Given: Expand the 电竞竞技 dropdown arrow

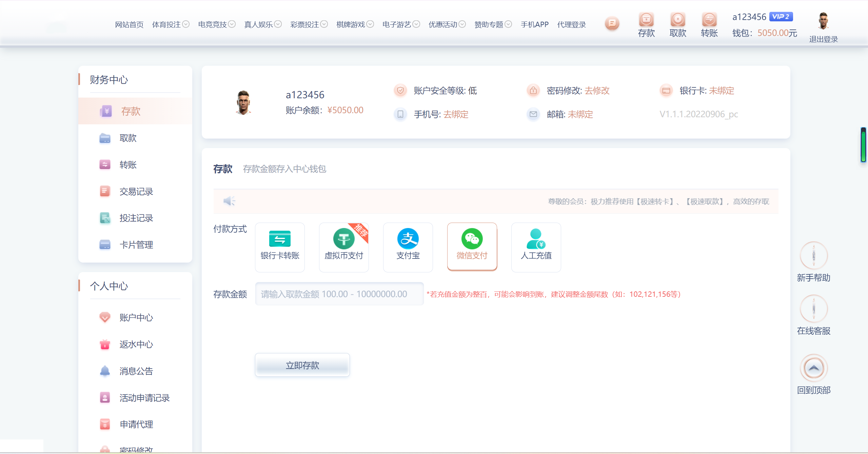Looking at the screenshot, I should [232, 24].
